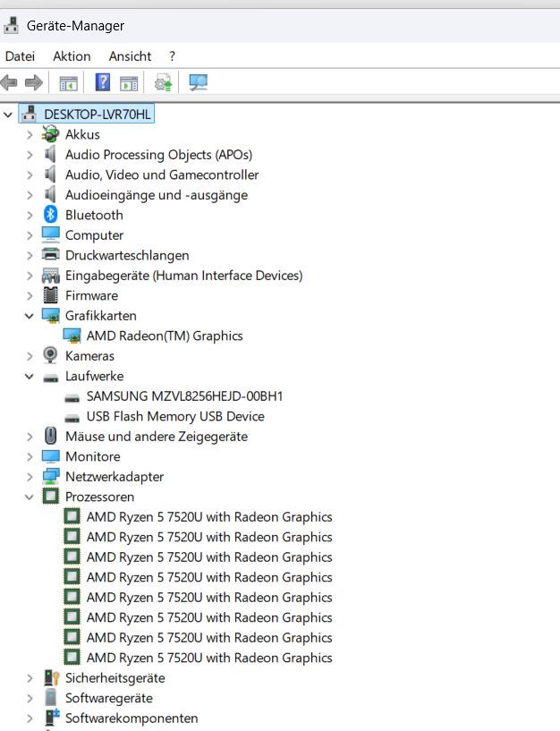Select SAMSUNG MZVL8256HEJD-00BH1 drive

[x=184, y=396]
